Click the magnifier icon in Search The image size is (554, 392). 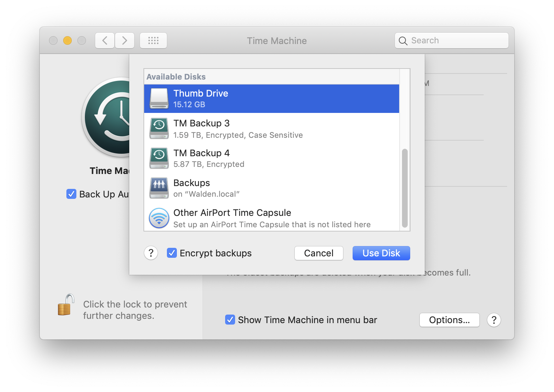pyautogui.click(x=403, y=41)
